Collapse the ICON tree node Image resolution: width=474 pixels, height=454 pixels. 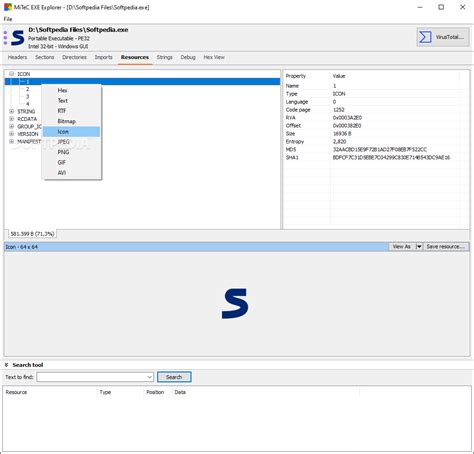click(x=12, y=74)
